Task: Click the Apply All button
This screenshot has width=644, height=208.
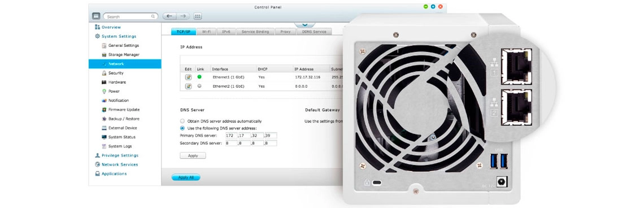Action: 186,177
